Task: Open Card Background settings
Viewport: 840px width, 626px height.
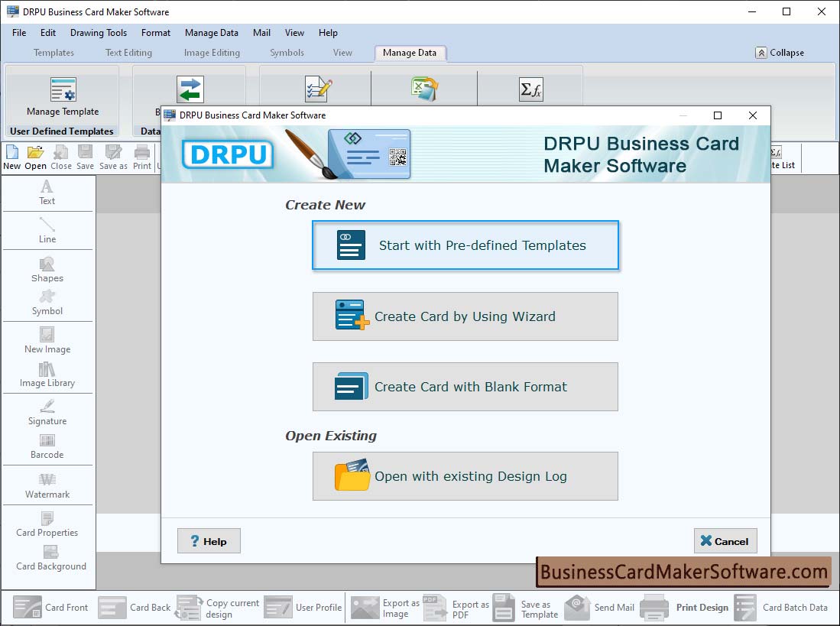Action: click(51, 559)
